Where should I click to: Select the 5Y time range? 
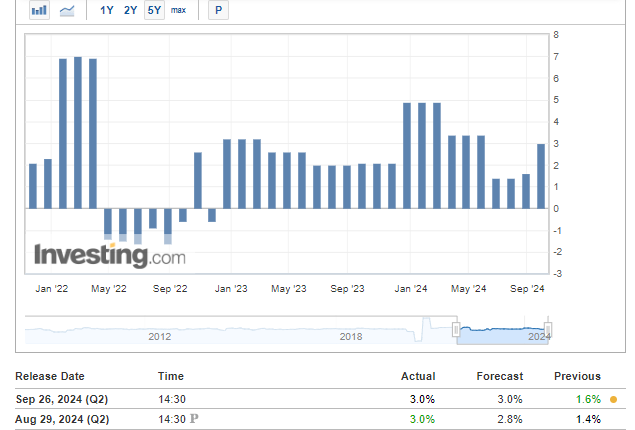(154, 11)
